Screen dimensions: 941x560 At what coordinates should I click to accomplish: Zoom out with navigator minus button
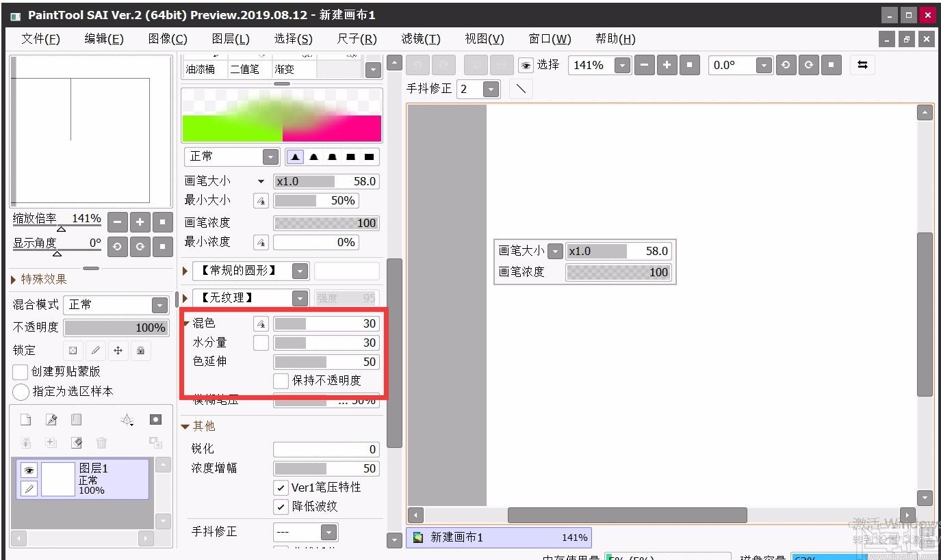coord(118,222)
